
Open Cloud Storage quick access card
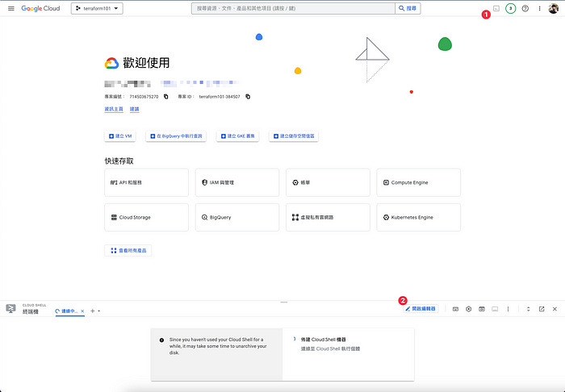point(146,218)
